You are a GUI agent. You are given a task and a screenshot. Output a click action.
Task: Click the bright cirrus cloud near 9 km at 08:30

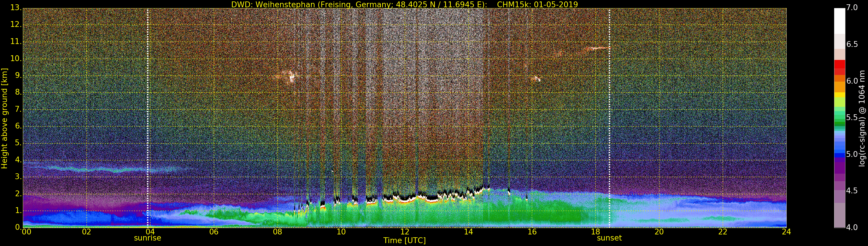point(291,77)
